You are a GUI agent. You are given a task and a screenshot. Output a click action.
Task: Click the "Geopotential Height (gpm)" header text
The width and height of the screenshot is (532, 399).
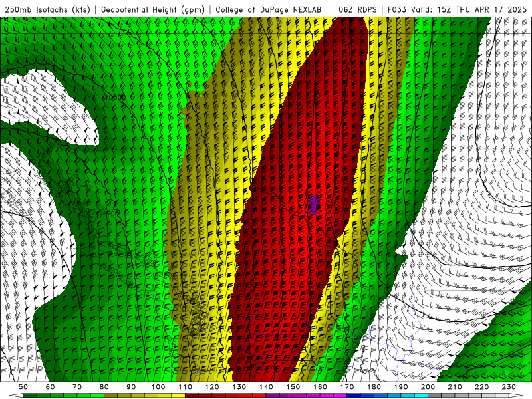pyautogui.click(x=153, y=9)
